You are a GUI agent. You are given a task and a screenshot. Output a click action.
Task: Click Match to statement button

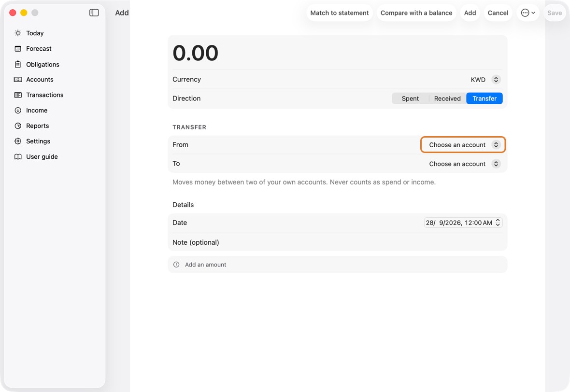(340, 13)
